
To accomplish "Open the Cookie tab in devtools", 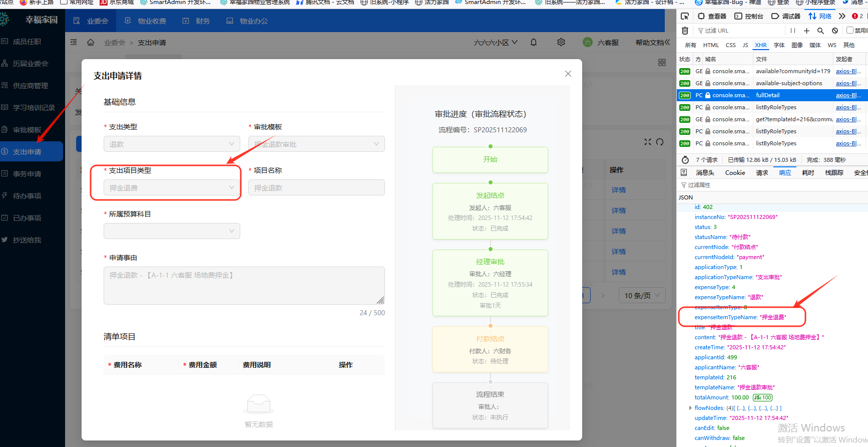I will (x=735, y=173).
